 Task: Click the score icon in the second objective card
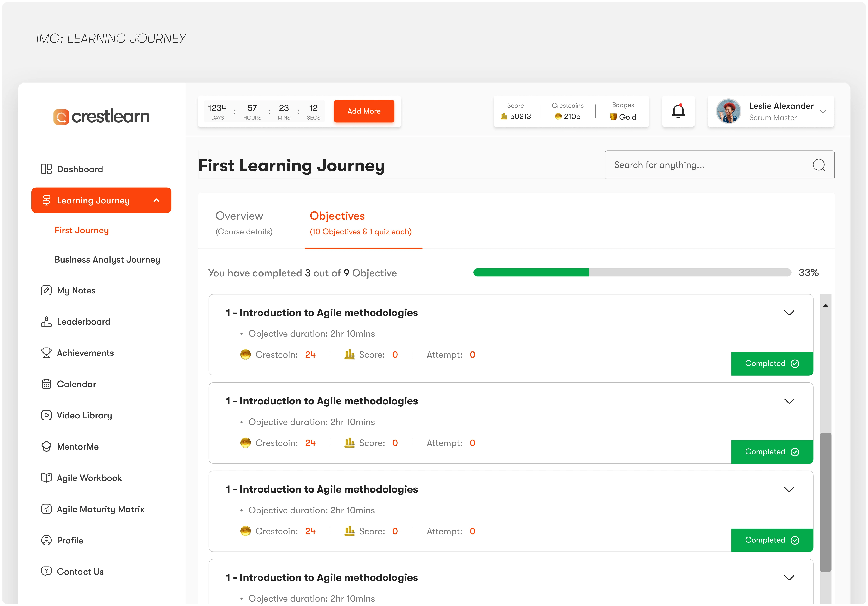click(349, 443)
